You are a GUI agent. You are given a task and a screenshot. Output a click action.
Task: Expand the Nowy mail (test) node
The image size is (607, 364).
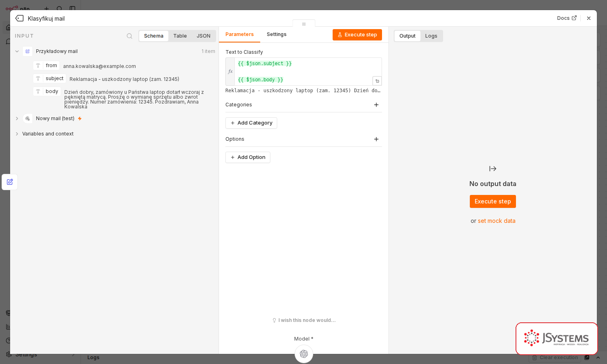(17, 119)
